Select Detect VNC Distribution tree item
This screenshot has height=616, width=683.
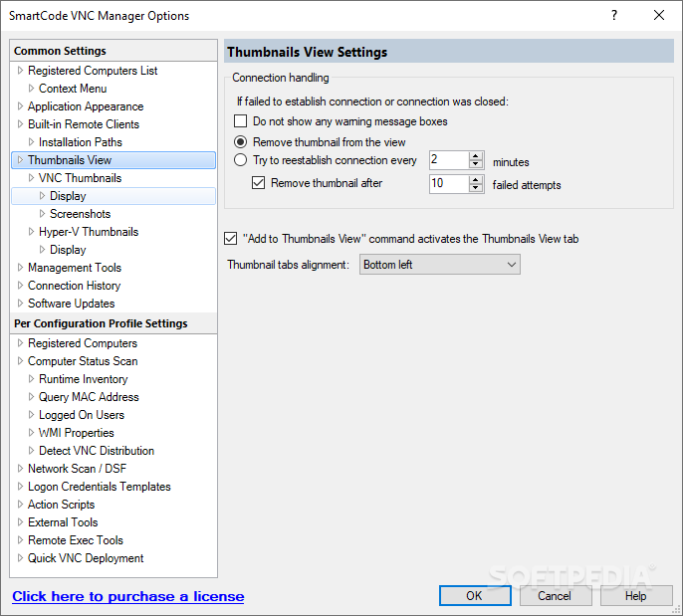(x=97, y=450)
